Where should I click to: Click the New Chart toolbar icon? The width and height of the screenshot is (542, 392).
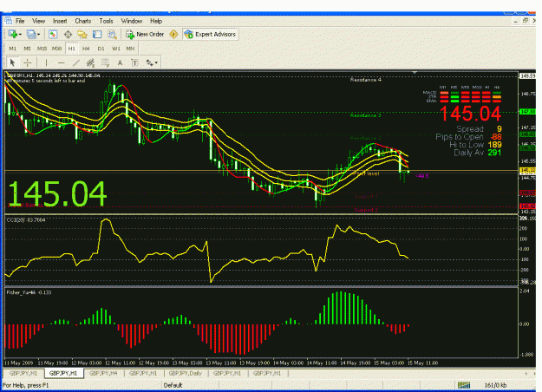click(13, 34)
